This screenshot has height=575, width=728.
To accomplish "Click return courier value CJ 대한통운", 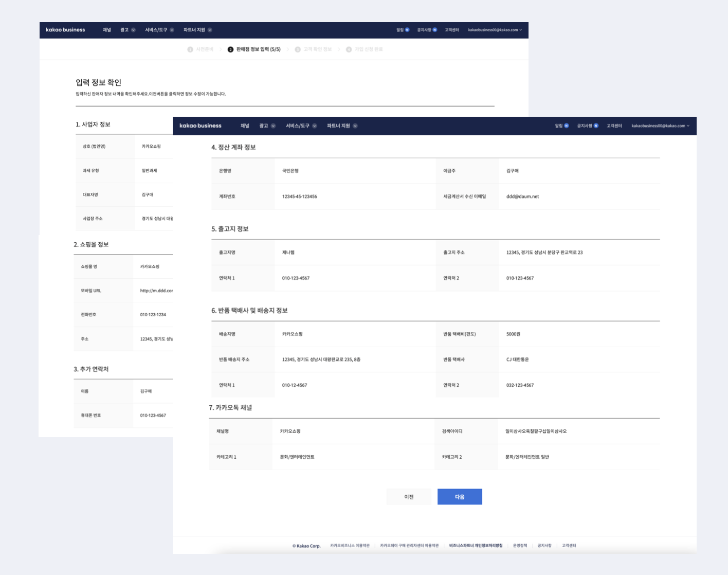I will pyautogui.click(x=517, y=360).
